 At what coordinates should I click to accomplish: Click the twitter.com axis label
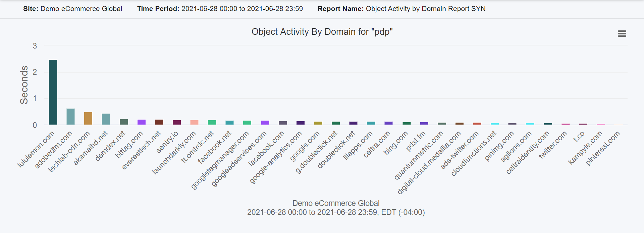point(553,145)
